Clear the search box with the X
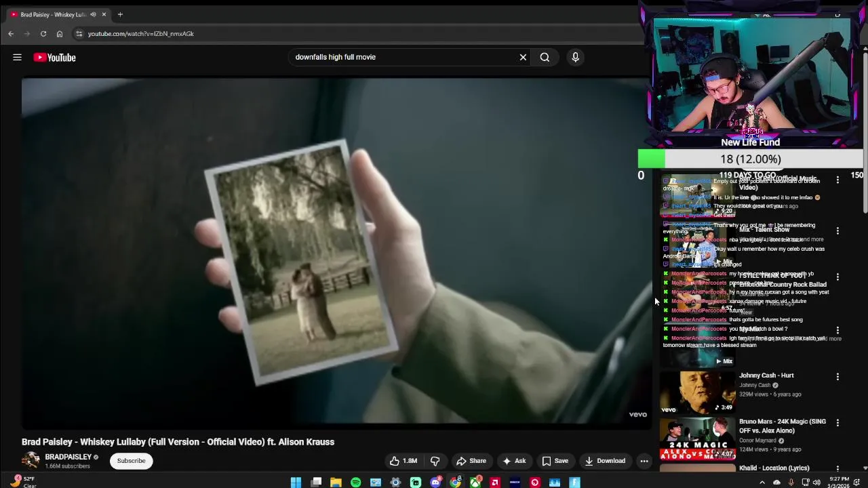 point(523,58)
